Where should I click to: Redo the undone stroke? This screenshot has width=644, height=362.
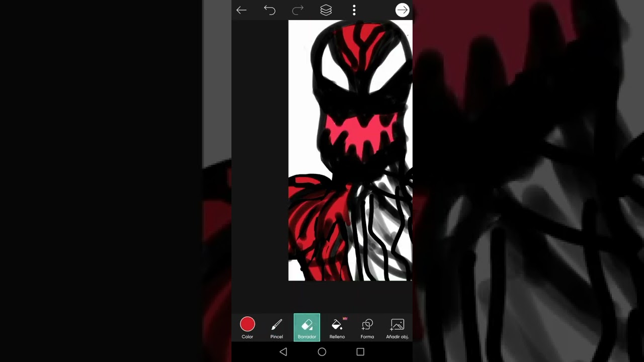[x=298, y=10]
